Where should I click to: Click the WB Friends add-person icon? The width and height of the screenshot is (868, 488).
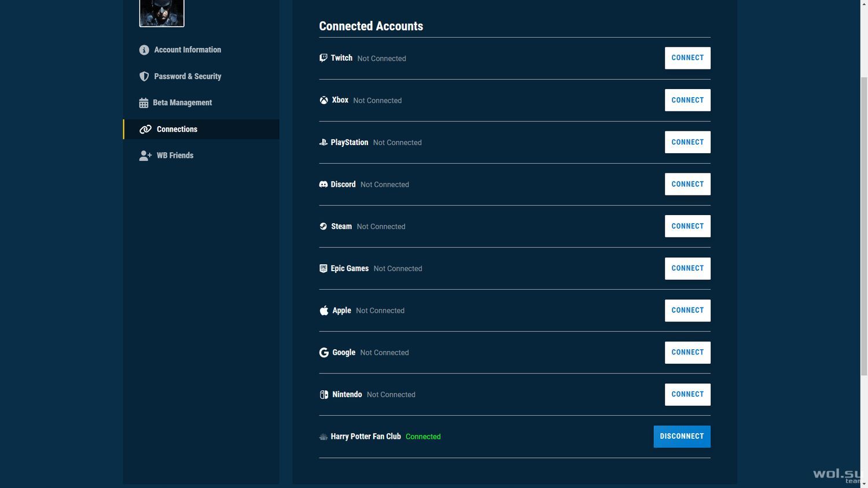[x=145, y=156]
